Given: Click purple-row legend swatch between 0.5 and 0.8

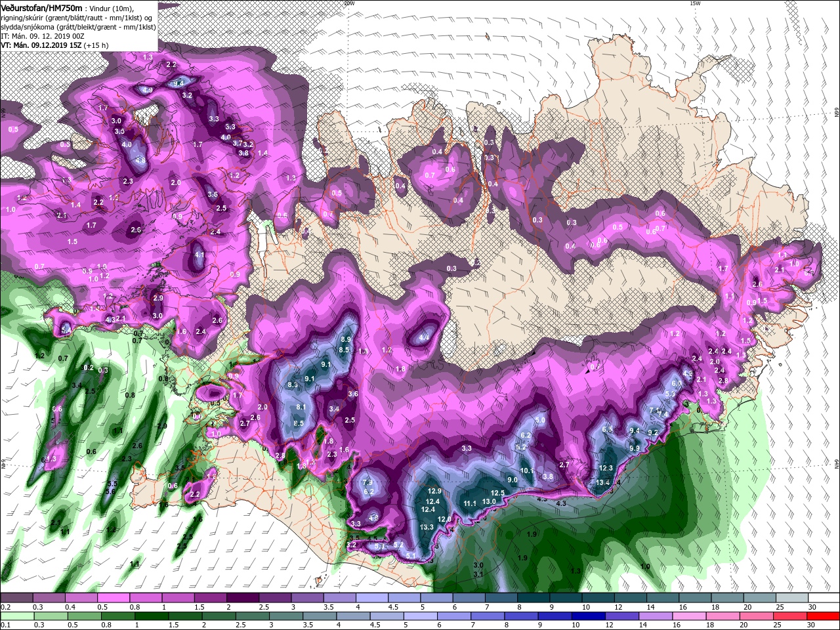Looking at the screenshot, I should tap(113, 598).
